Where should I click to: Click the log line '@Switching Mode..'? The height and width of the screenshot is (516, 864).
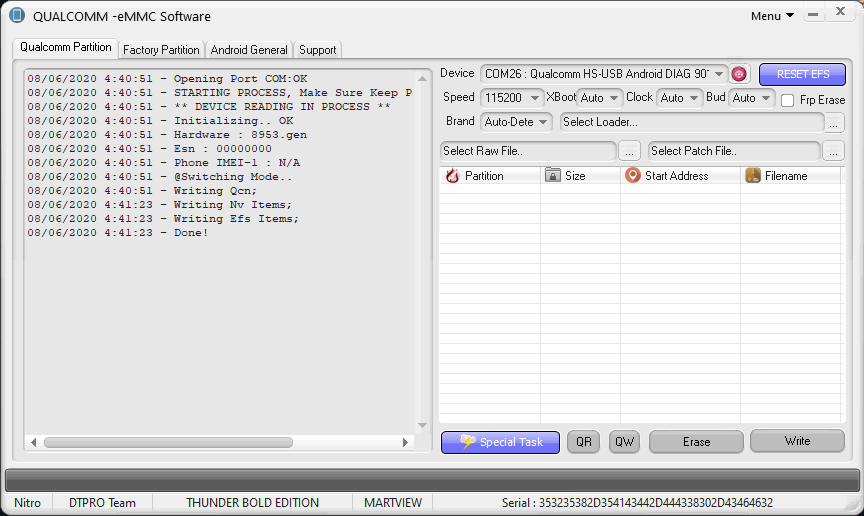[160, 177]
